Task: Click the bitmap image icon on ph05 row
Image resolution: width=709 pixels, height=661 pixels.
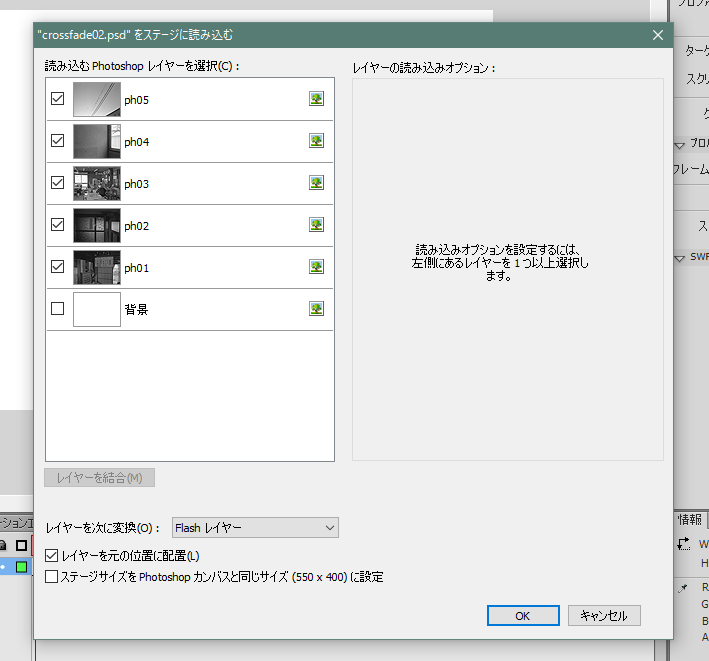Action: (x=317, y=99)
